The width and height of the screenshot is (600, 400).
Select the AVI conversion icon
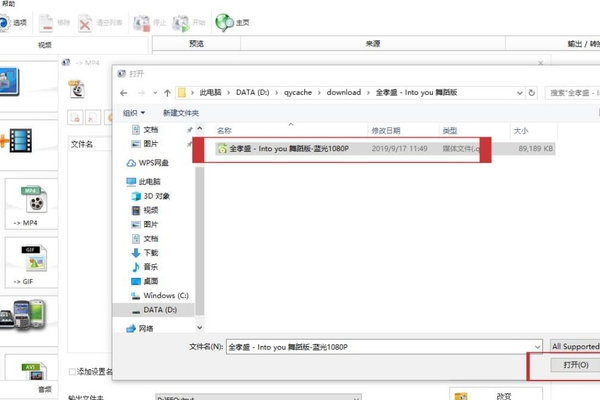34,371
